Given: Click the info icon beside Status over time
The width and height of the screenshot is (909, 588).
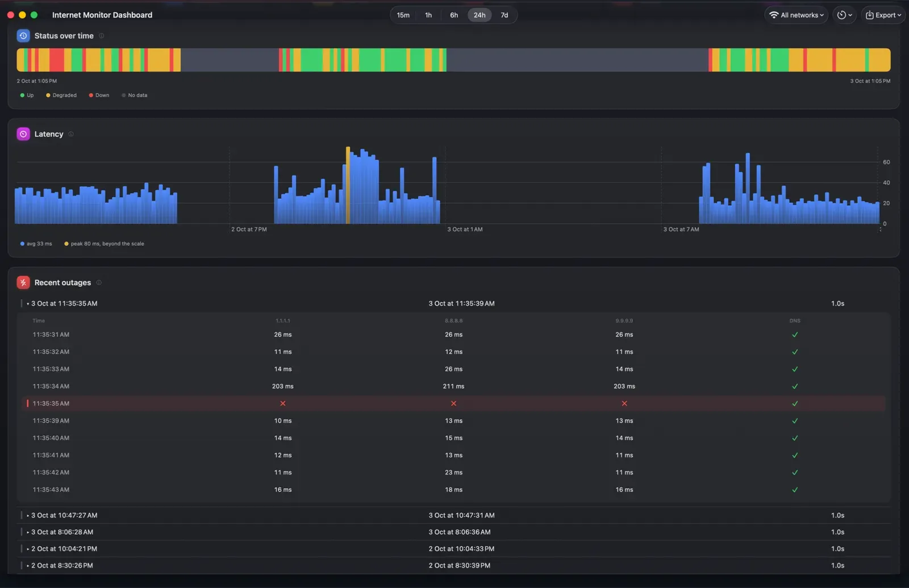Looking at the screenshot, I should coord(102,36).
